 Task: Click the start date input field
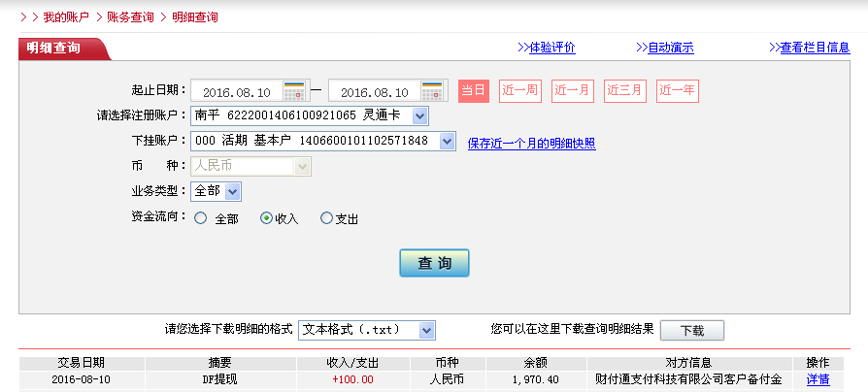click(x=236, y=92)
